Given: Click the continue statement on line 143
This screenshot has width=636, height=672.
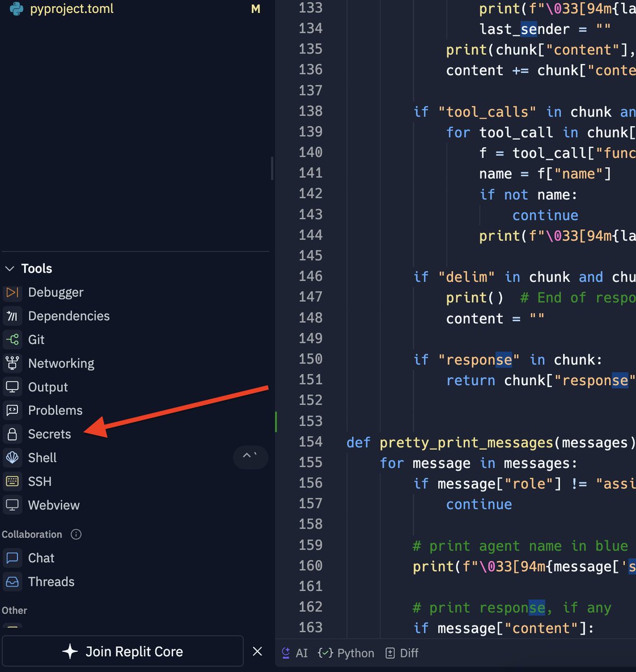Looking at the screenshot, I should tap(545, 215).
